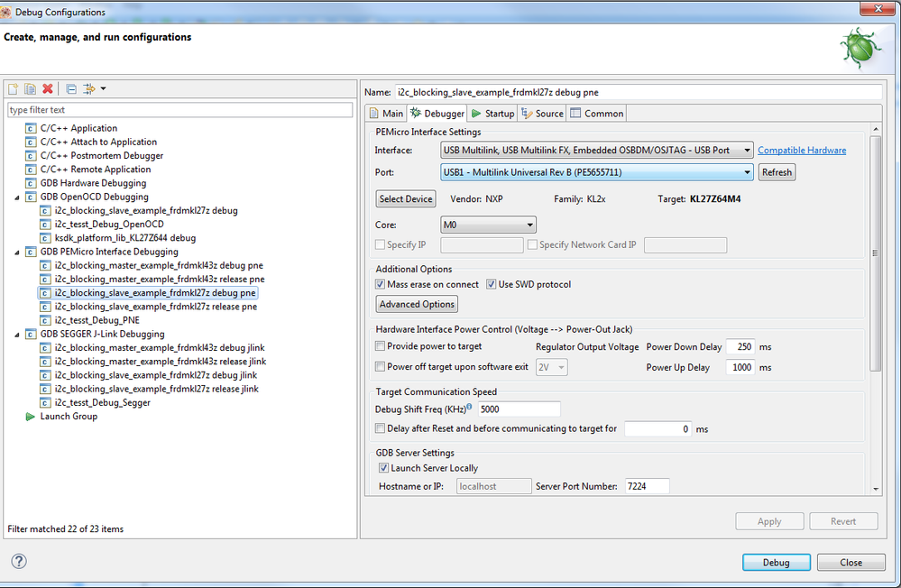Screen dimensions: 901x588
Task: Select i2c_tesst_Debug_PNE configuration
Action: tap(97, 321)
